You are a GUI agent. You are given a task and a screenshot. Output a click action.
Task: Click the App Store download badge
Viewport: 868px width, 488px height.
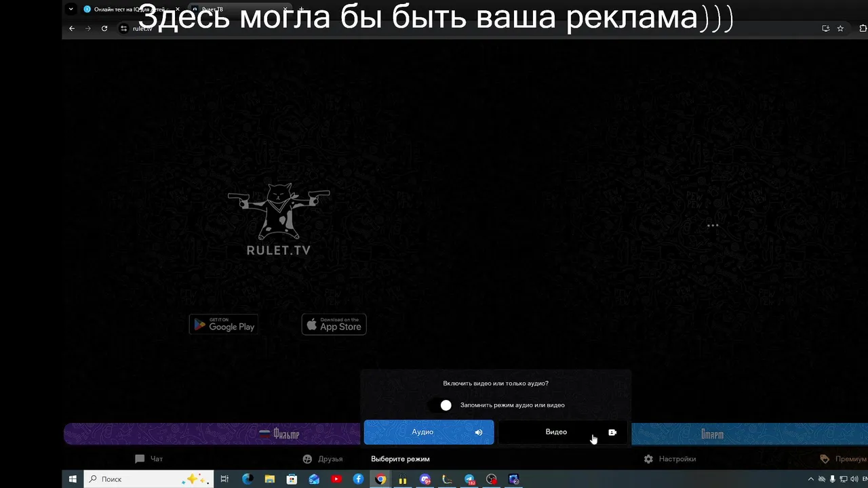pyautogui.click(x=334, y=325)
